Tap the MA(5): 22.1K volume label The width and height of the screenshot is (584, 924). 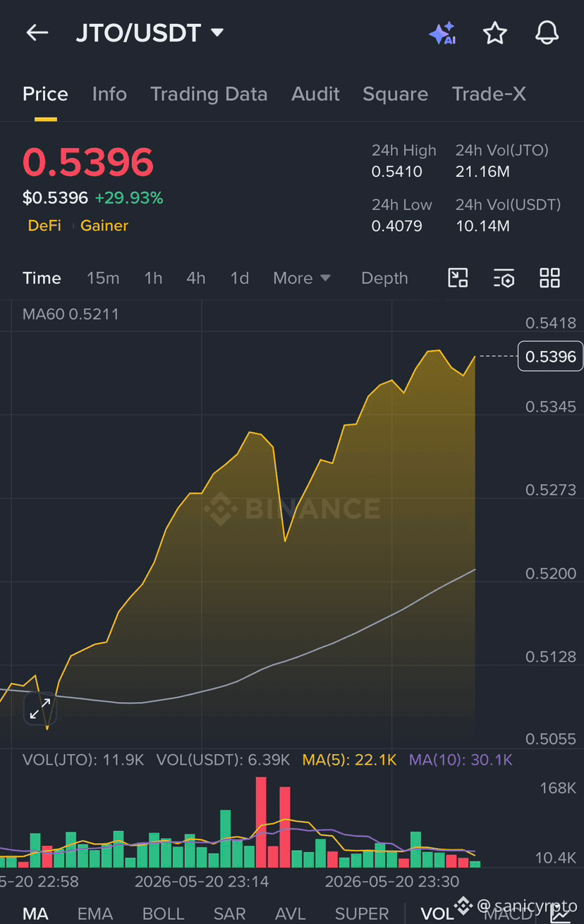click(x=350, y=760)
